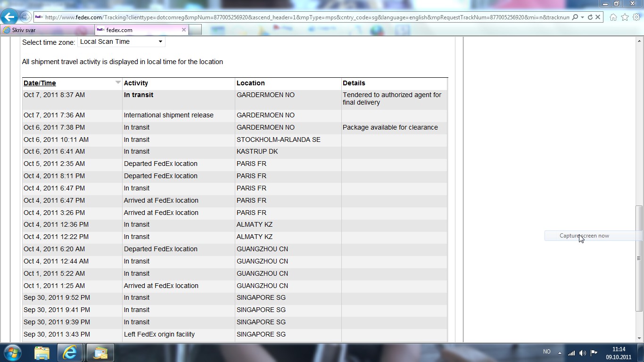Click the NO language indicator
The width and height of the screenshot is (644, 362).
click(x=547, y=352)
